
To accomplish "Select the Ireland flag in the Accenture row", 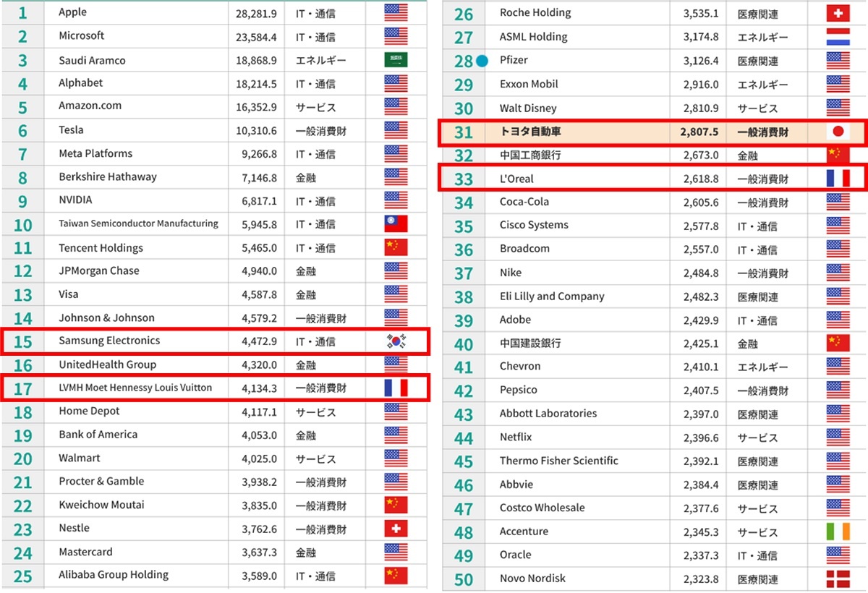I will [838, 532].
